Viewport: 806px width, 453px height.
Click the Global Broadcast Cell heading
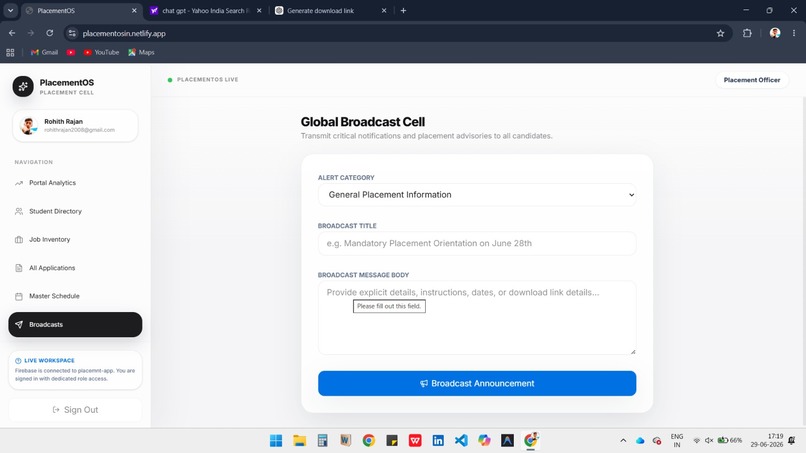pyautogui.click(x=363, y=122)
